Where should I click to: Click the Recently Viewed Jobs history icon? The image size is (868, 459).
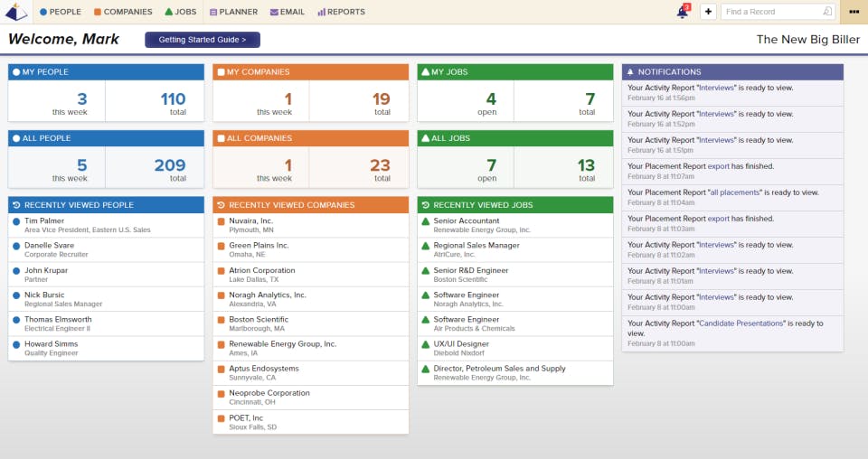[x=425, y=205]
